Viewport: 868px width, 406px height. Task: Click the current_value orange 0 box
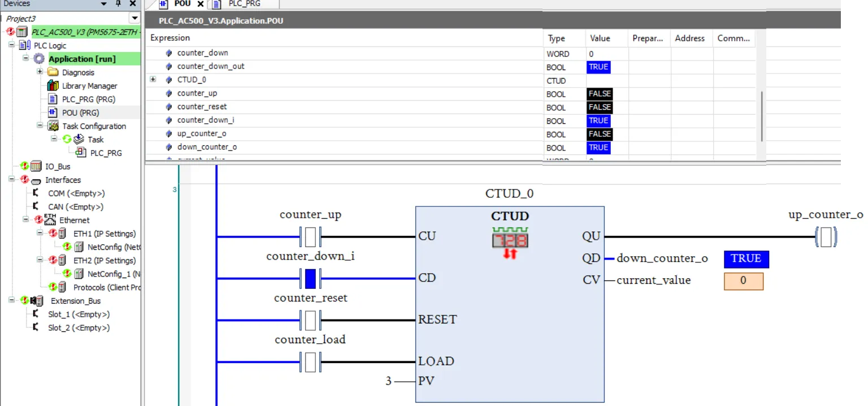(743, 281)
